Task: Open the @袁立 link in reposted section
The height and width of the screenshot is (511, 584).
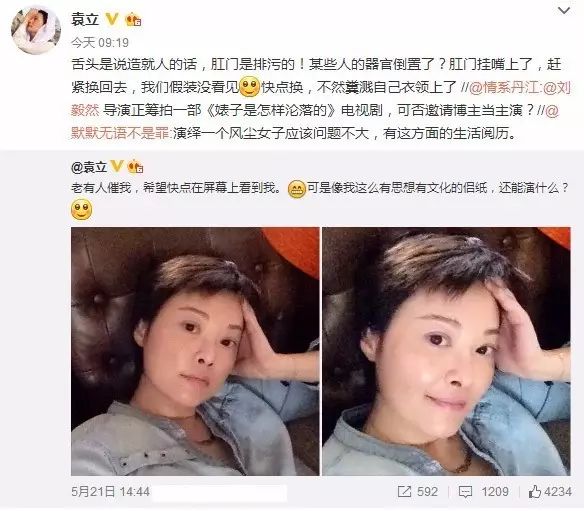Action: coord(89,167)
